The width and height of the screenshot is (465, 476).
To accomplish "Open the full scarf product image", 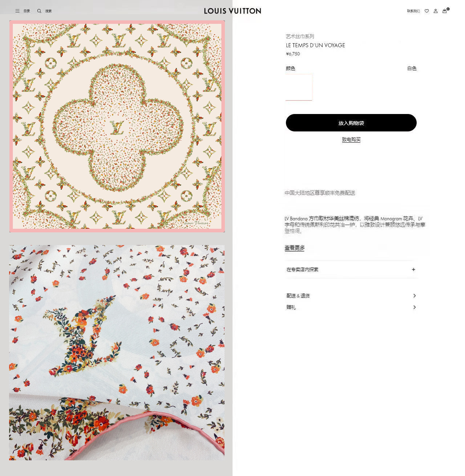I will coord(117,126).
